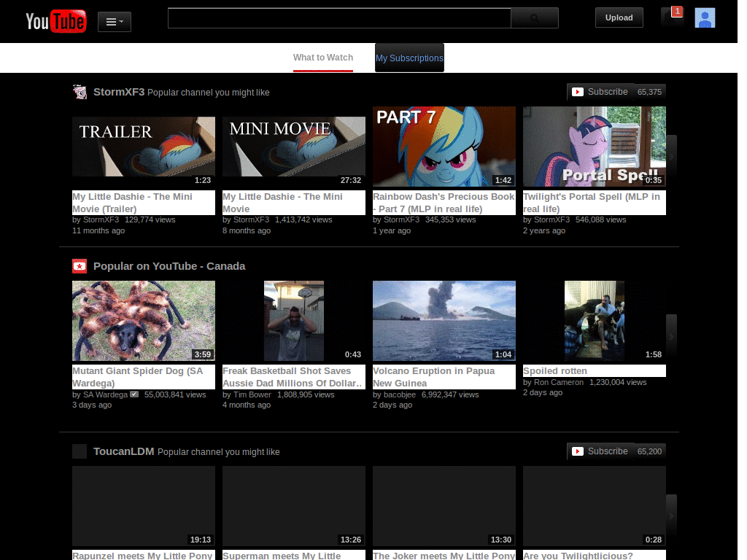
Task: Open the SA Wardega uploader link
Action: pyautogui.click(x=105, y=394)
